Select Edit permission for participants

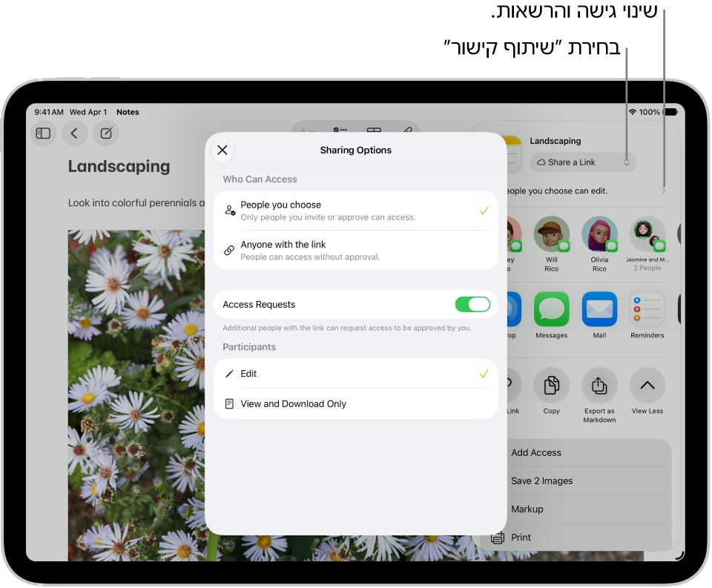click(355, 374)
